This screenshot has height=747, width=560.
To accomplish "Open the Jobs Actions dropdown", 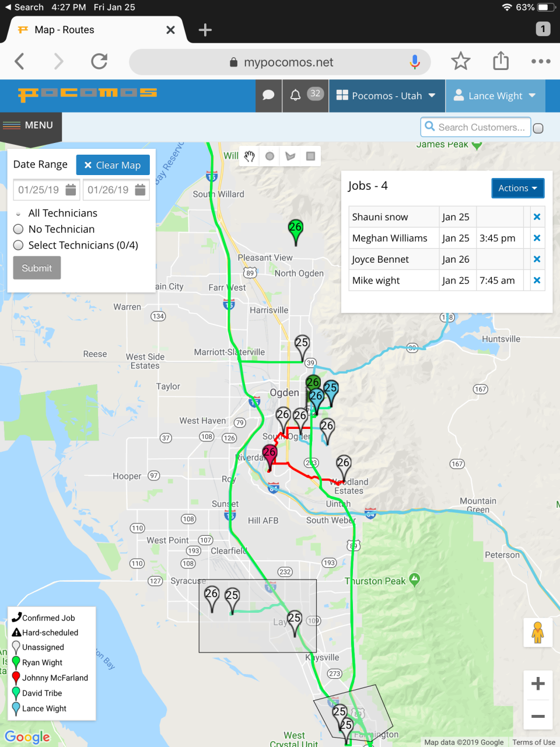I will coord(517,188).
